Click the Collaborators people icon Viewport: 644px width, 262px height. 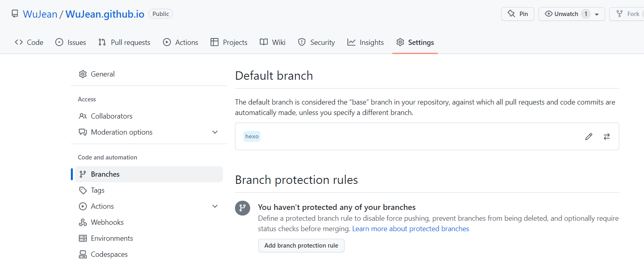(83, 116)
